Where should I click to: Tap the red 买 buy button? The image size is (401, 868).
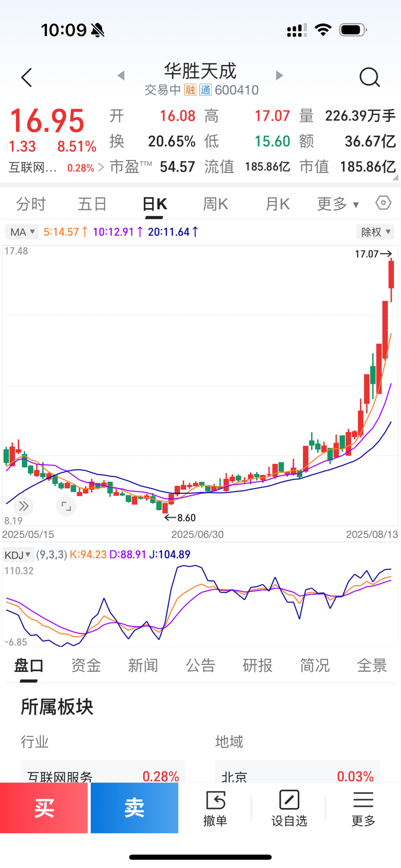[x=44, y=808]
